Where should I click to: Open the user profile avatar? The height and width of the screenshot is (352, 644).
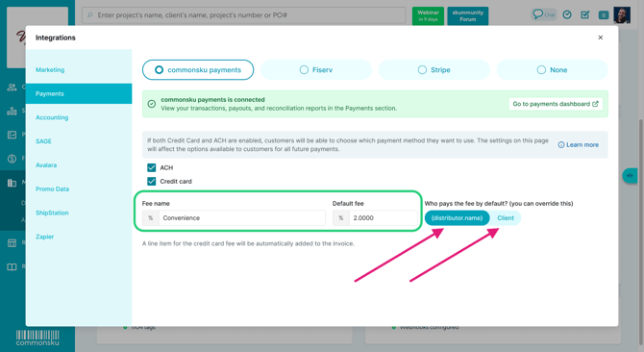click(x=622, y=15)
